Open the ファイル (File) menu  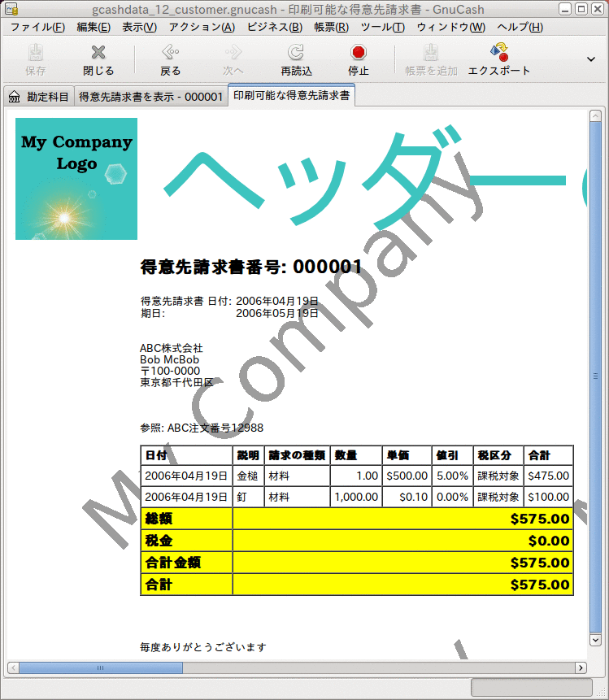click(37, 27)
